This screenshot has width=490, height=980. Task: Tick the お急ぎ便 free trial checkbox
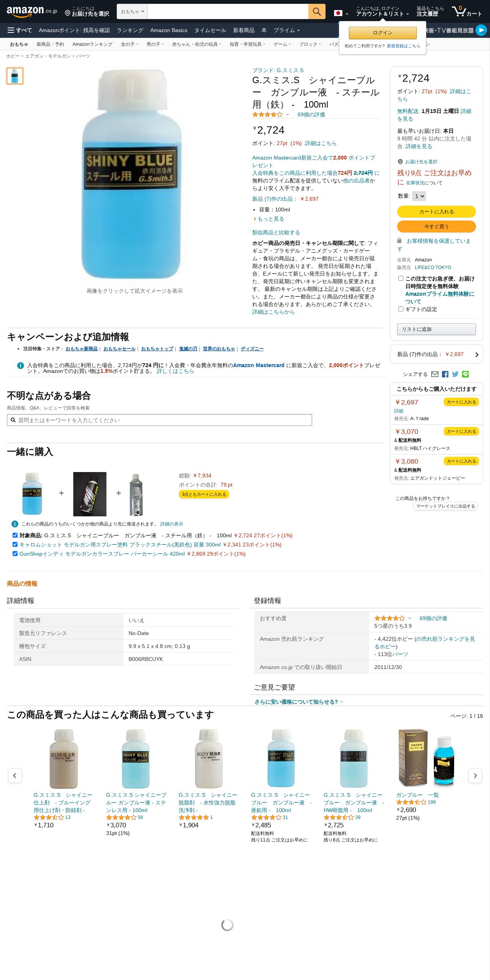[401, 278]
